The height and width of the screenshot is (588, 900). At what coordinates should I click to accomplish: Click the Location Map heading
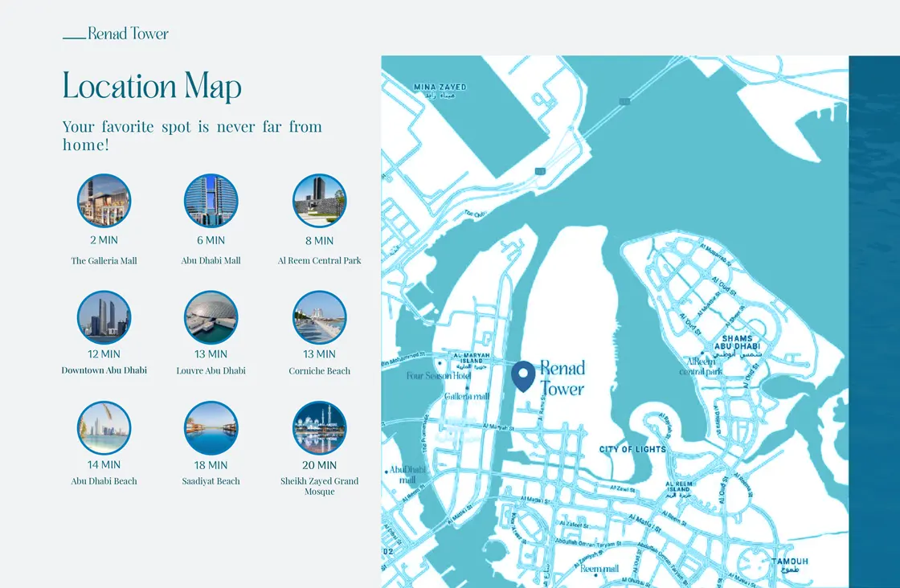152,86
